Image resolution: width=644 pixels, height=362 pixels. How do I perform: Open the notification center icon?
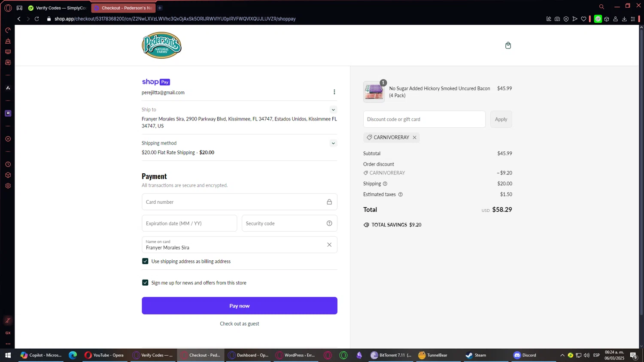(x=634, y=355)
